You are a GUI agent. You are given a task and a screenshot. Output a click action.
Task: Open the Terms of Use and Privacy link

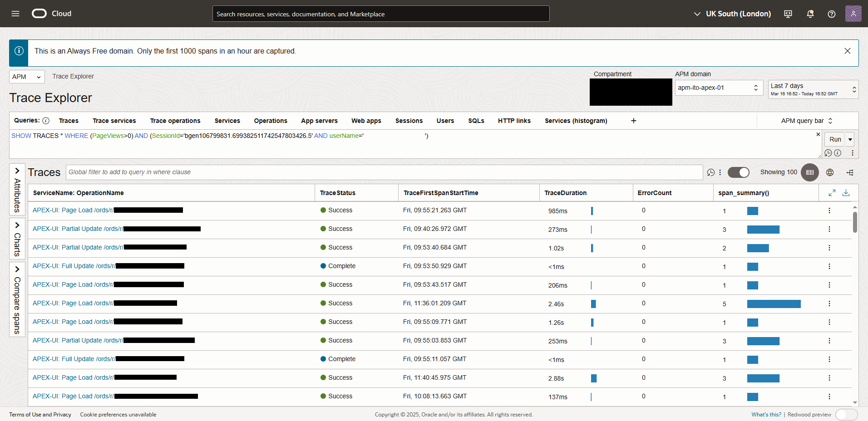[40, 415]
